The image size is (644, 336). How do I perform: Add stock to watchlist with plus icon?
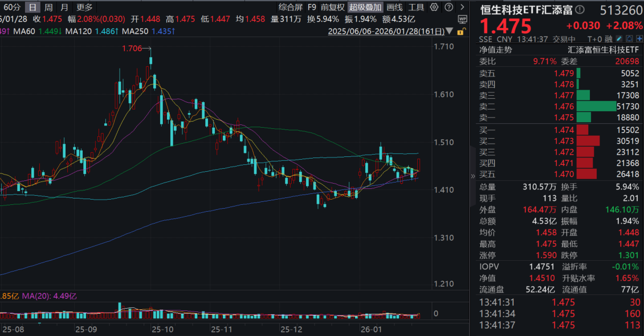coord(638,39)
